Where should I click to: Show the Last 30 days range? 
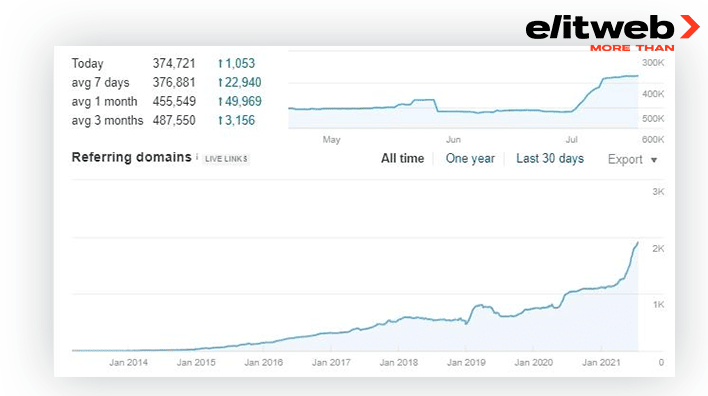[550, 158]
